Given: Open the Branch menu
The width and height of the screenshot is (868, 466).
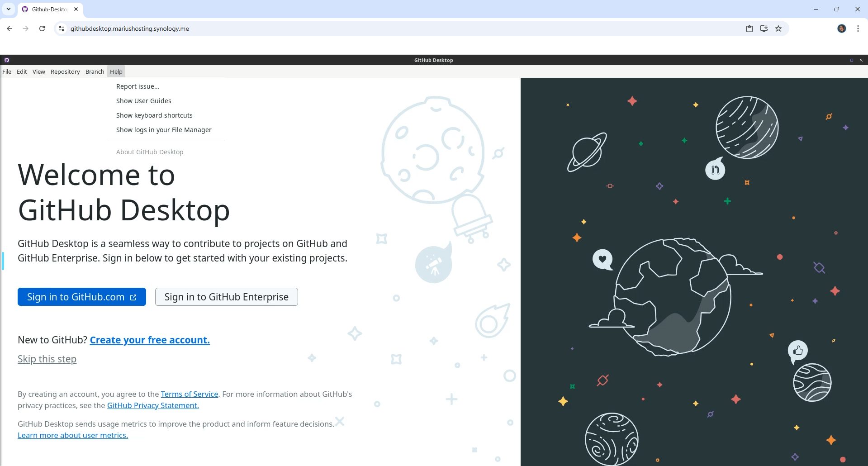Looking at the screenshot, I should pos(95,71).
